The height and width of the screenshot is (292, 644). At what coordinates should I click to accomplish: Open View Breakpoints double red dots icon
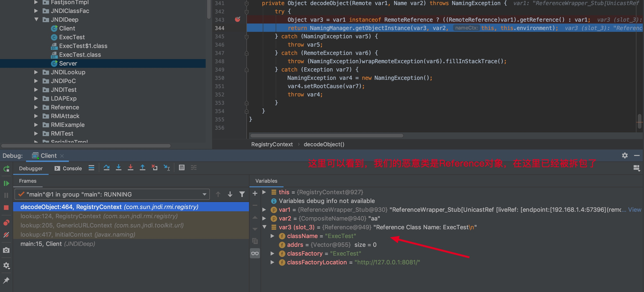tap(6, 222)
